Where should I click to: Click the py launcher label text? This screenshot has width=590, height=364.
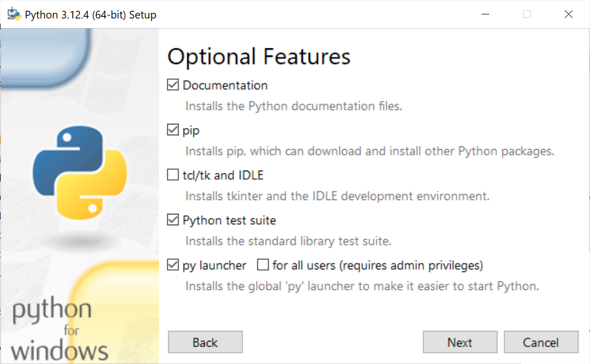[x=214, y=265]
